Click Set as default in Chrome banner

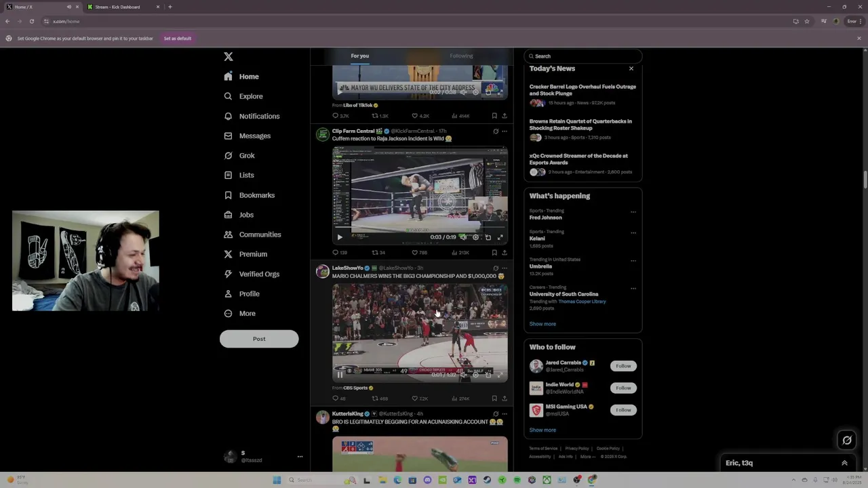[x=178, y=39]
